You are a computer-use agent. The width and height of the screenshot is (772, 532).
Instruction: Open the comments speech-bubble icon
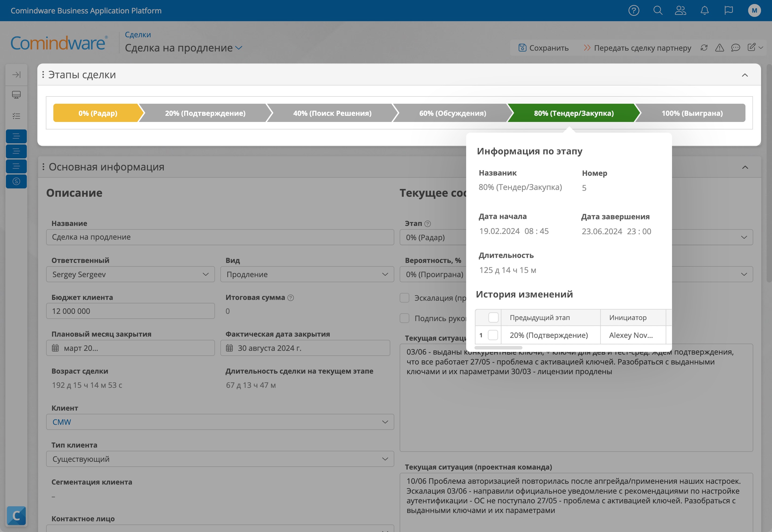(736, 48)
